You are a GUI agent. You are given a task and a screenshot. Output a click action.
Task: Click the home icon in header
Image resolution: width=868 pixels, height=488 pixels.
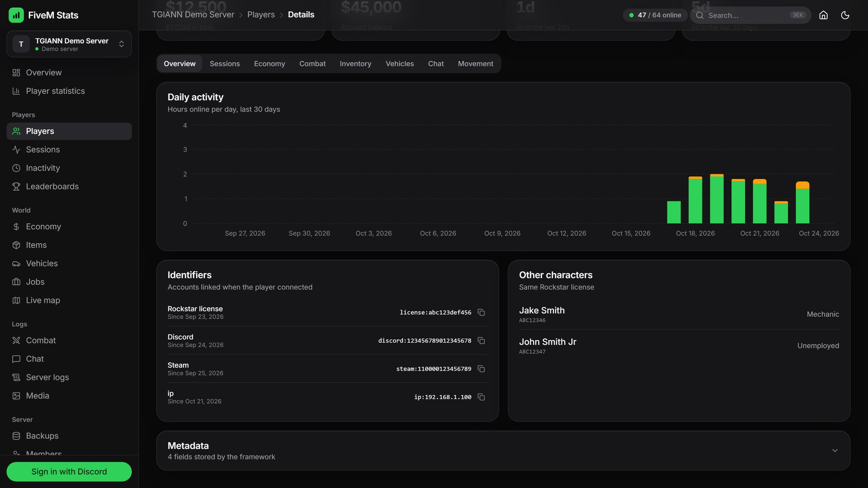coord(823,15)
